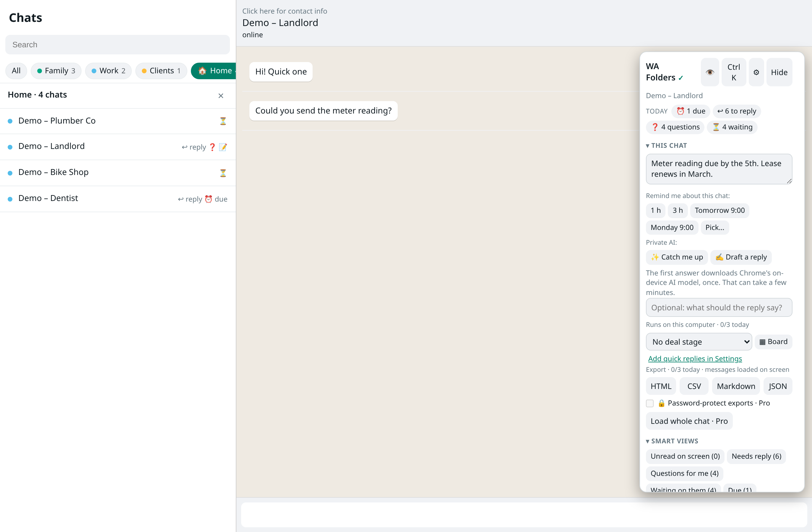Toggle the eye visibility button in WA Folders
The width and height of the screenshot is (812, 532).
710,72
